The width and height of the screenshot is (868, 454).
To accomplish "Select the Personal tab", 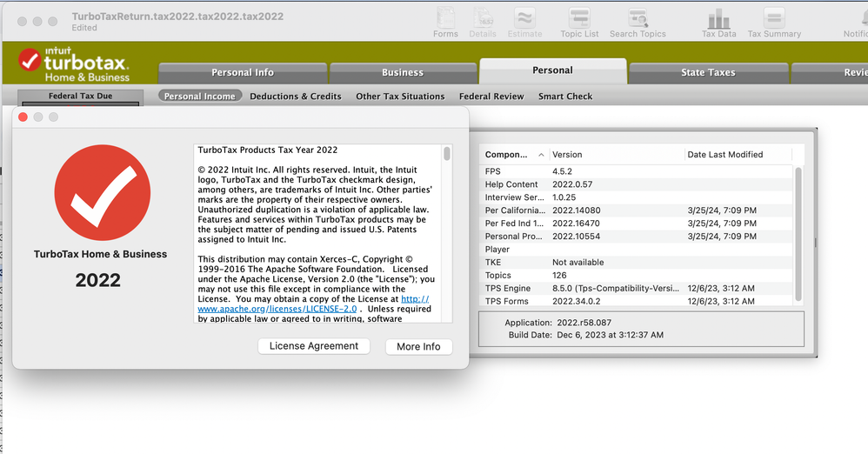I will (x=552, y=70).
